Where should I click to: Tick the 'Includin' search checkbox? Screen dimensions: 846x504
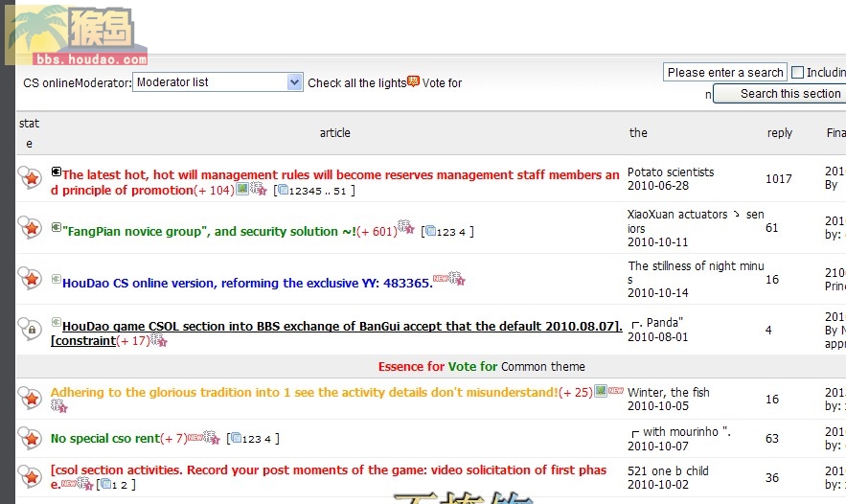797,72
